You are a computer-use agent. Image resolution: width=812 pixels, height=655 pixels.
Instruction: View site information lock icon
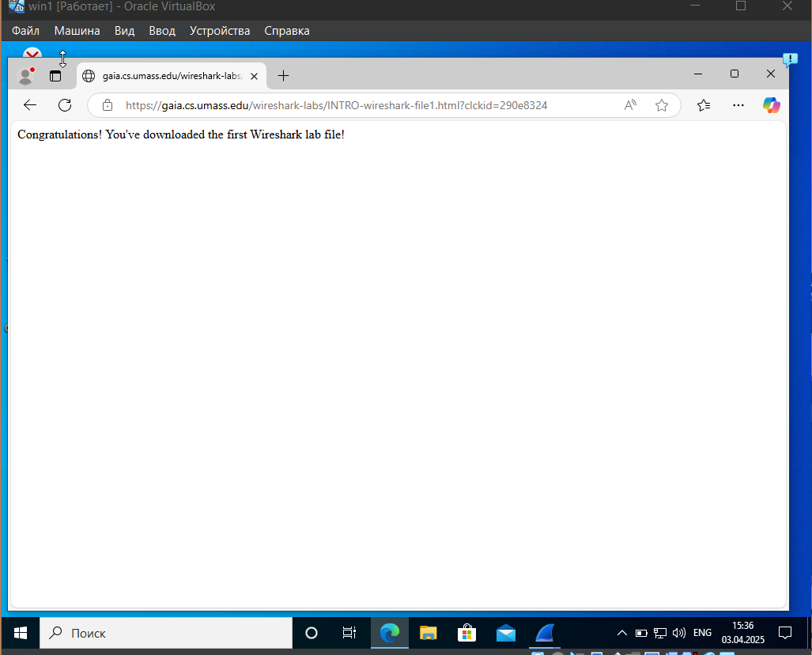pyautogui.click(x=108, y=105)
